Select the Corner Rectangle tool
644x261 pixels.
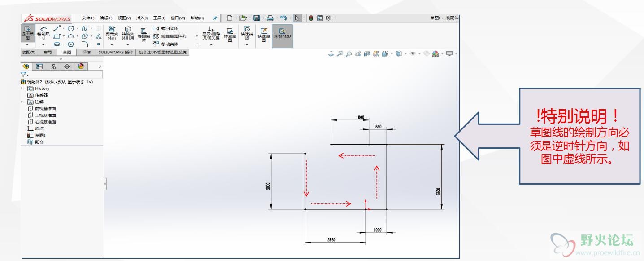tap(57, 36)
